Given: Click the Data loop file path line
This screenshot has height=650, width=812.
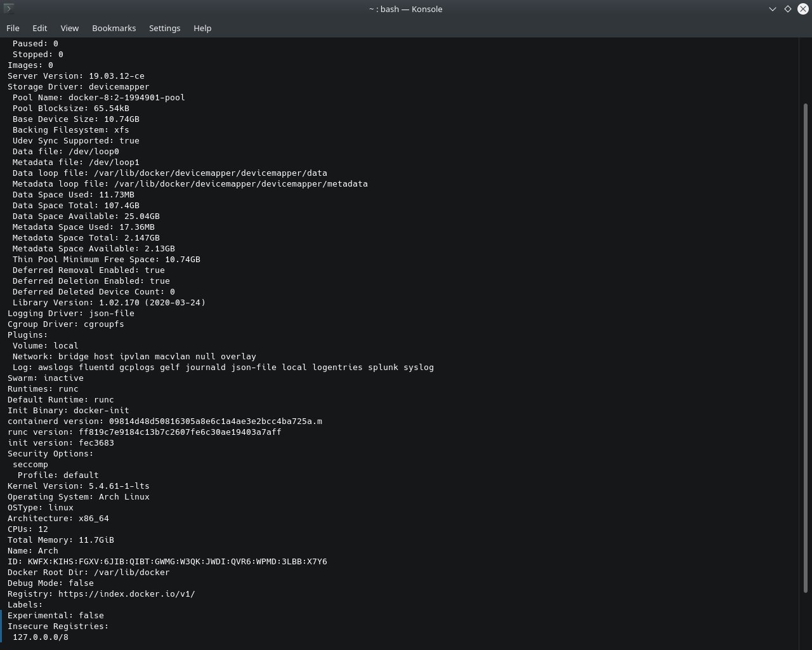Looking at the screenshot, I should (170, 173).
